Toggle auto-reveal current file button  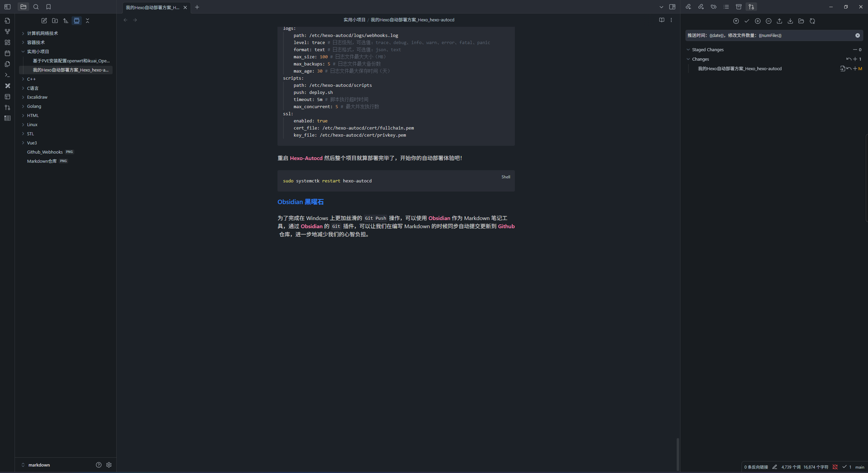[x=77, y=21]
